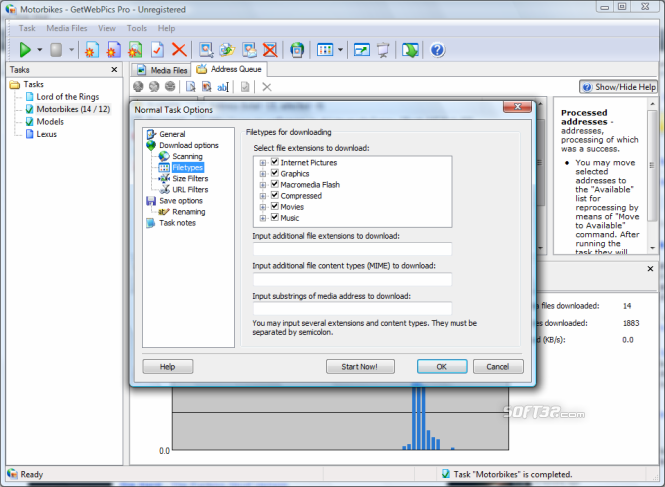Click the additional file extensions input field
665x487 pixels.
(352, 249)
